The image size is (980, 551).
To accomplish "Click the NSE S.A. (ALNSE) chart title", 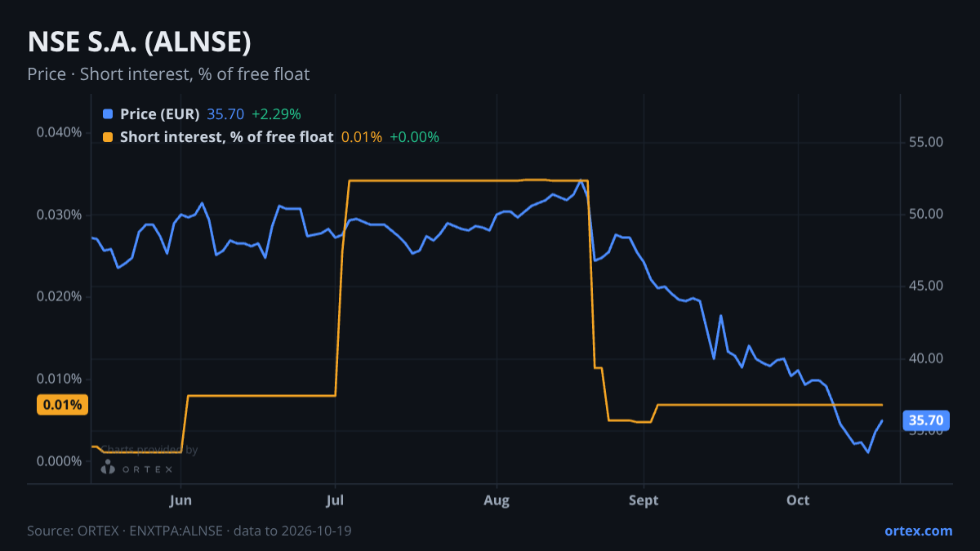I will 139,42.
